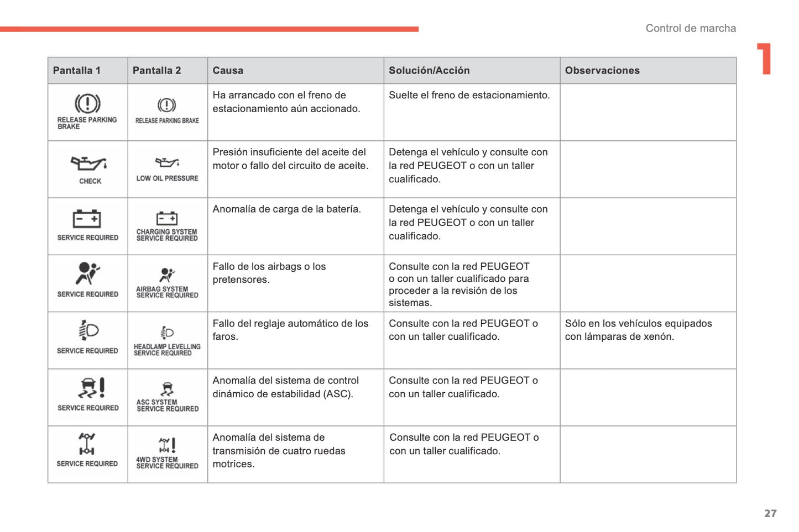The image size is (799, 532).
Task: Select the AIRBAG SYSTEM icon in Pantalla 2
Action: pos(167,275)
